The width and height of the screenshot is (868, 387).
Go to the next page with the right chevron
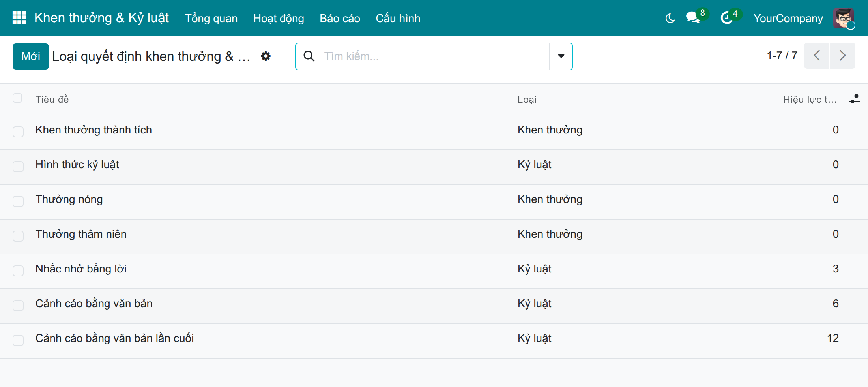click(x=842, y=56)
